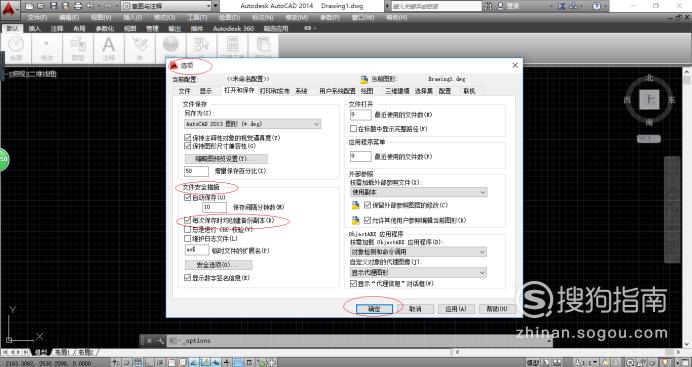The image size is (692, 367).
Task: Toggle 显示“代理信息”对话框(W) checkbox
Action: (x=353, y=284)
